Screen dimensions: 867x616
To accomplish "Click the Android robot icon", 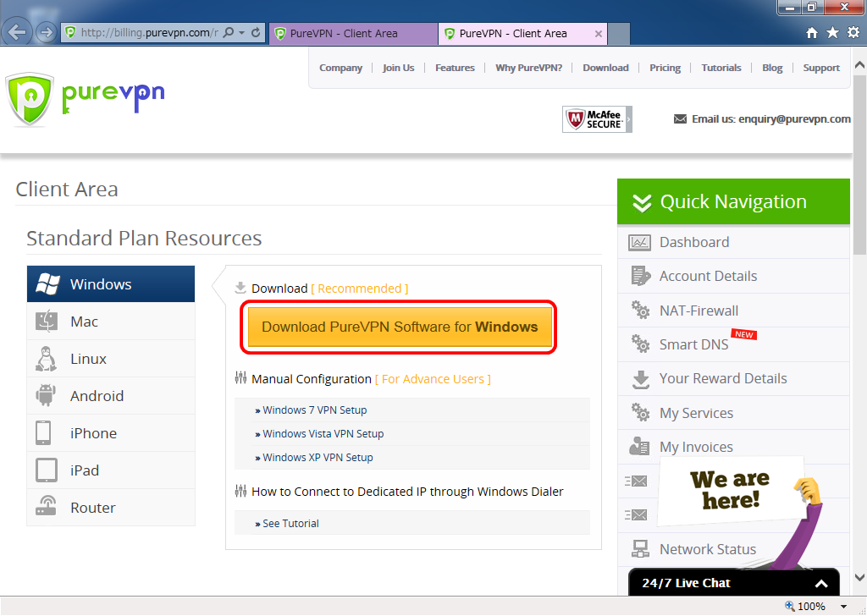I will [x=46, y=395].
